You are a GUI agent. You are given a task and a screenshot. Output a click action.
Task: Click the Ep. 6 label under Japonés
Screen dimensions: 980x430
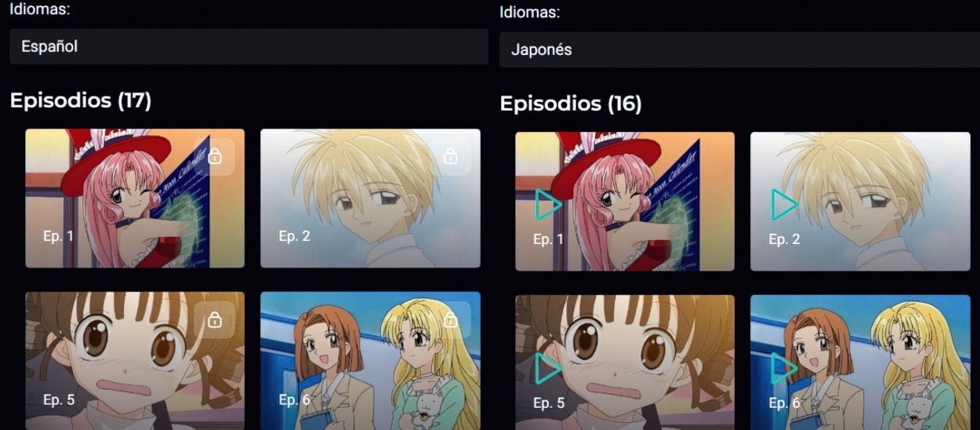pos(784,403)
